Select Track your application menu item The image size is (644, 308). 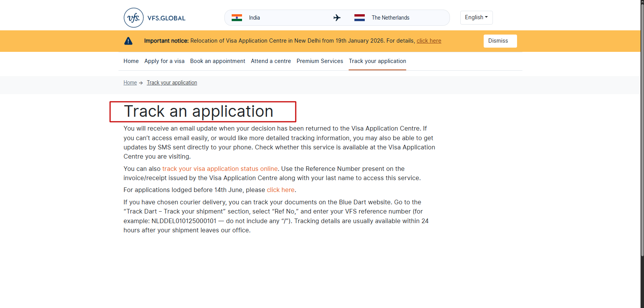tap(377, 61)
